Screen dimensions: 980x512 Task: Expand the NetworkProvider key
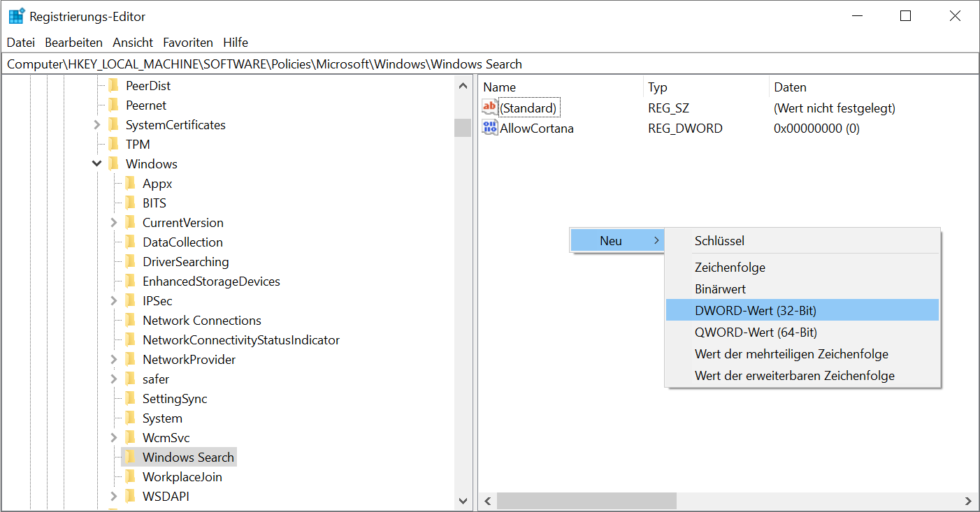click(x=114, y=360)
